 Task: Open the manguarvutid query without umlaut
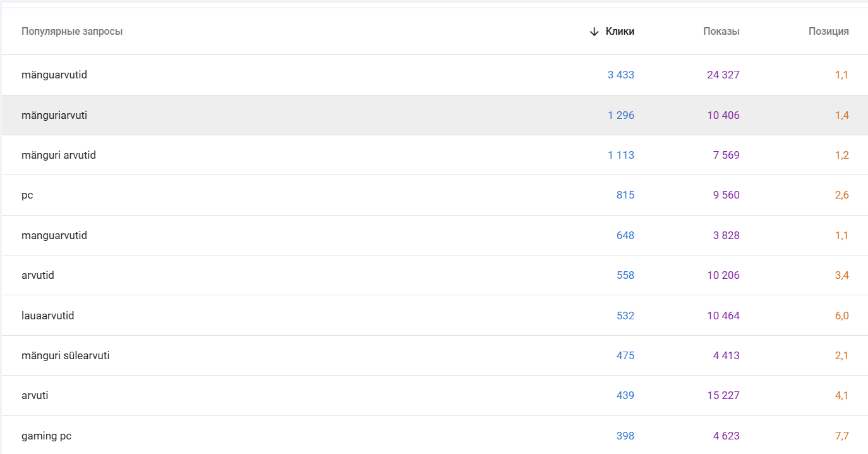pyautogui.click(x=54, y=235)
